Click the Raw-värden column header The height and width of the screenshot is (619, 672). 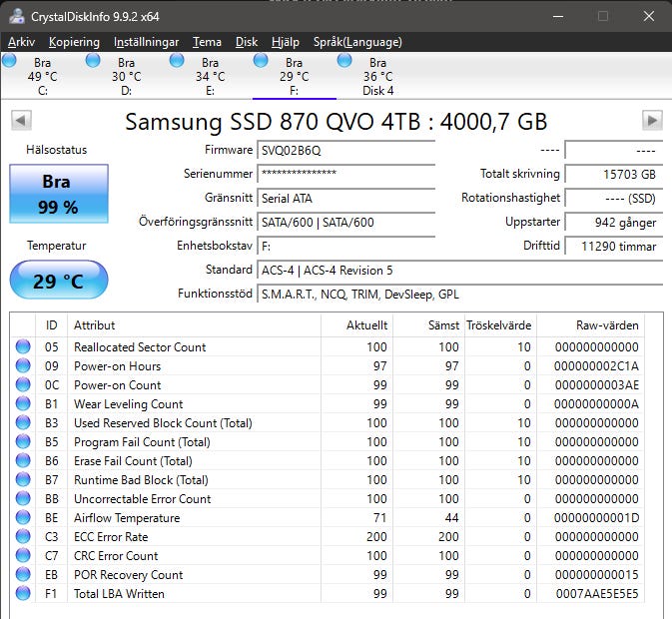(590, 325)
